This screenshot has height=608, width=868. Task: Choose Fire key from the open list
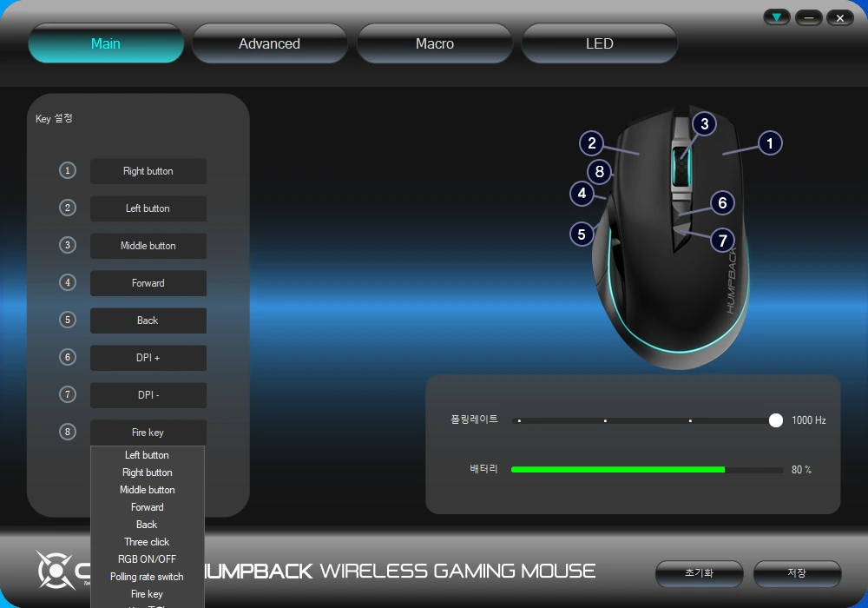click(x=148, y=593)
